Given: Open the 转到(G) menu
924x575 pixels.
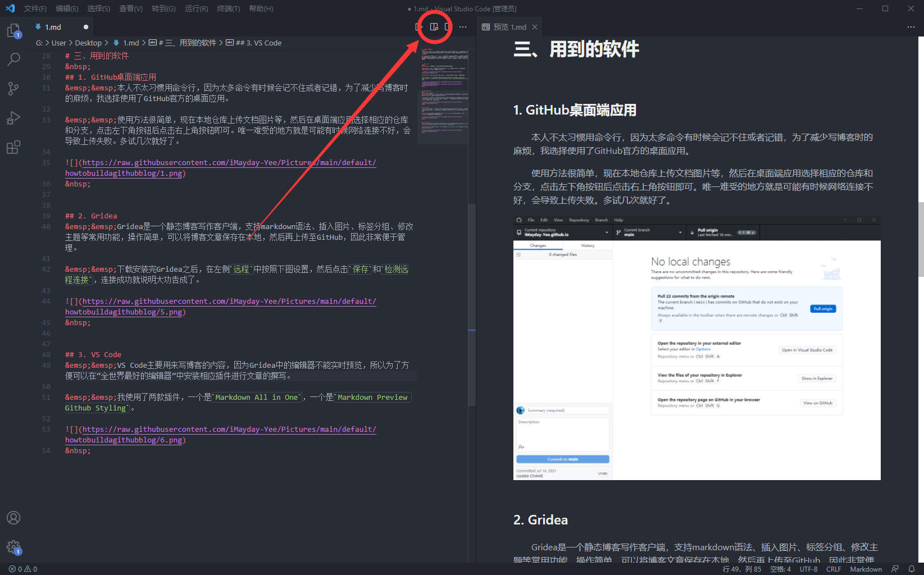Looking at the screenshot, I should [x=163, y=8].
